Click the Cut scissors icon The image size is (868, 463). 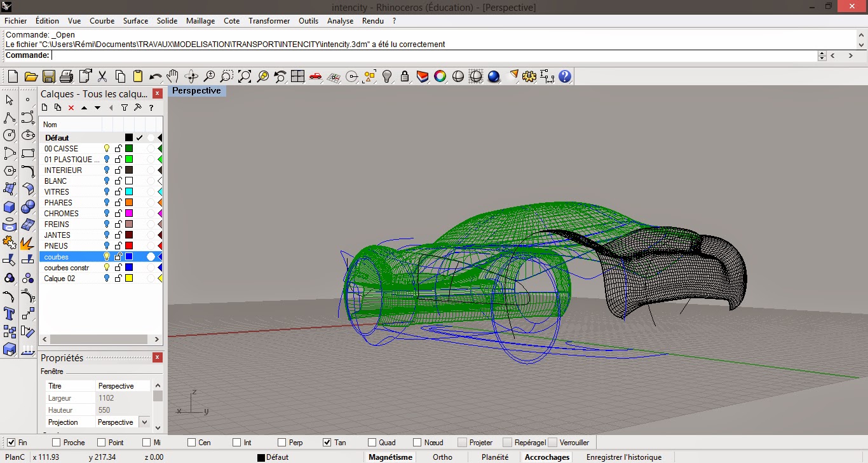(102, 77)
